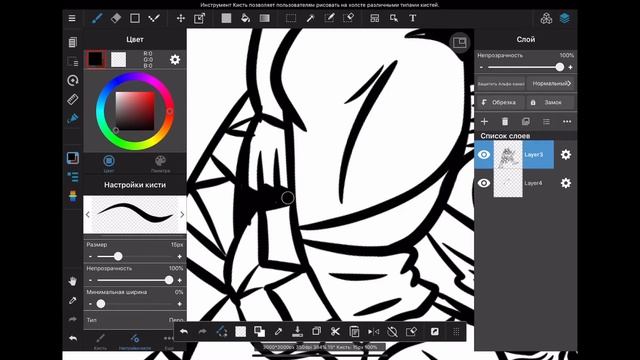Undo using bottom toolbar arrow
This screenshot has height=360, width=640.
click(x=184, y=331)
